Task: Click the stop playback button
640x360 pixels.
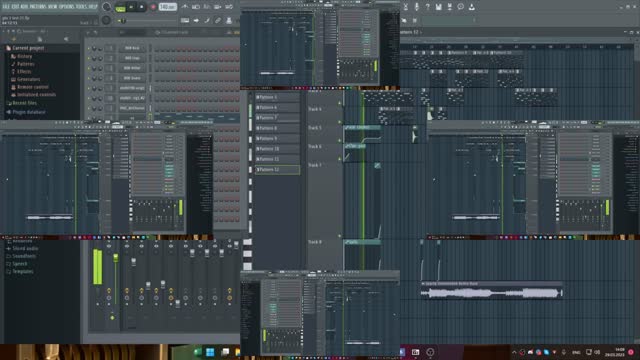Action: tap(142, 7)
